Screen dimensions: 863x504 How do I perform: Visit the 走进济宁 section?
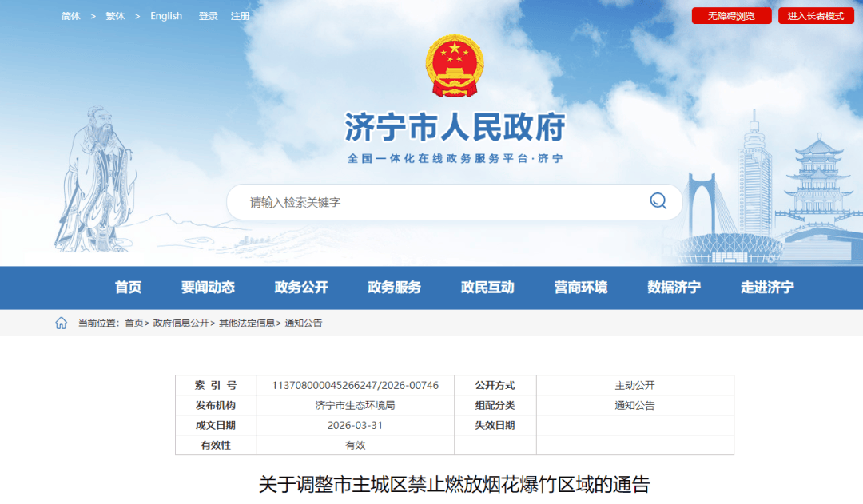[767, 288]
